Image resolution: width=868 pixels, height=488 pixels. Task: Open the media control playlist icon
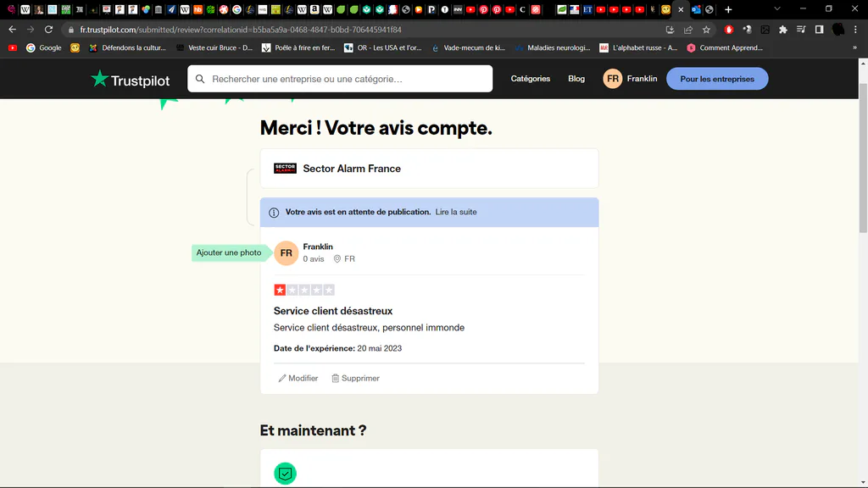pyautogui.click(x=801, y=30)
